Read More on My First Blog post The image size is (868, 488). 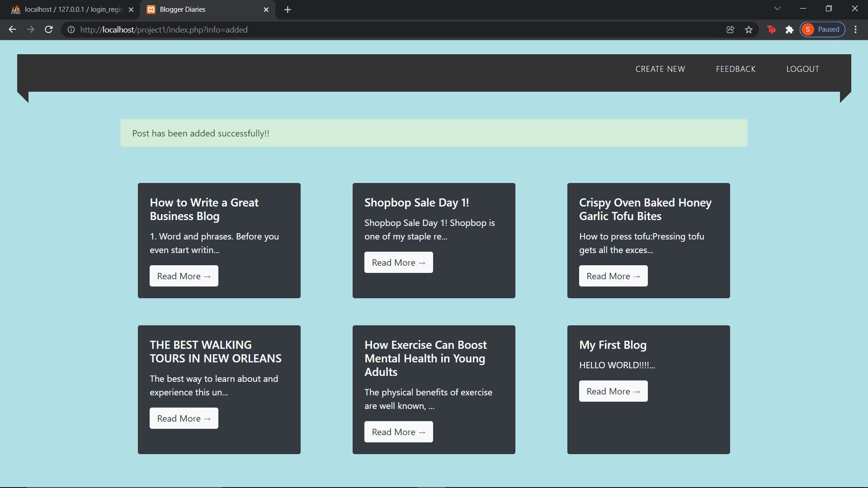[613, 391]
